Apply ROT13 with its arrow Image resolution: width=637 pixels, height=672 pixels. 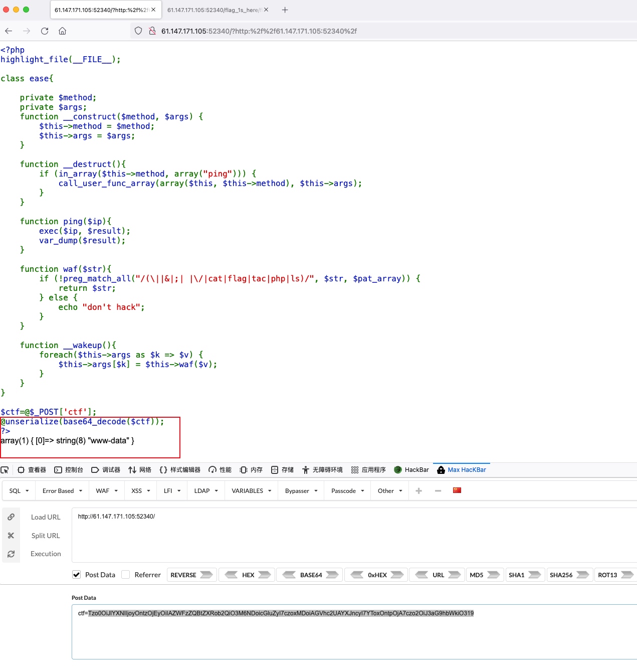pos(627,575)
